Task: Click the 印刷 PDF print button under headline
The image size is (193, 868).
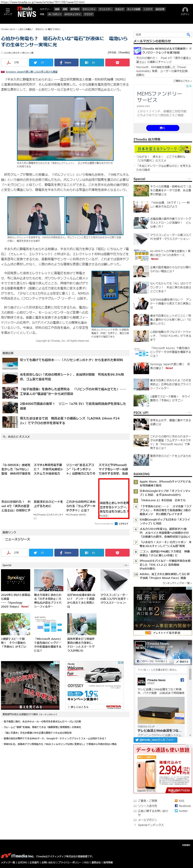Action: tap(14, 62)
